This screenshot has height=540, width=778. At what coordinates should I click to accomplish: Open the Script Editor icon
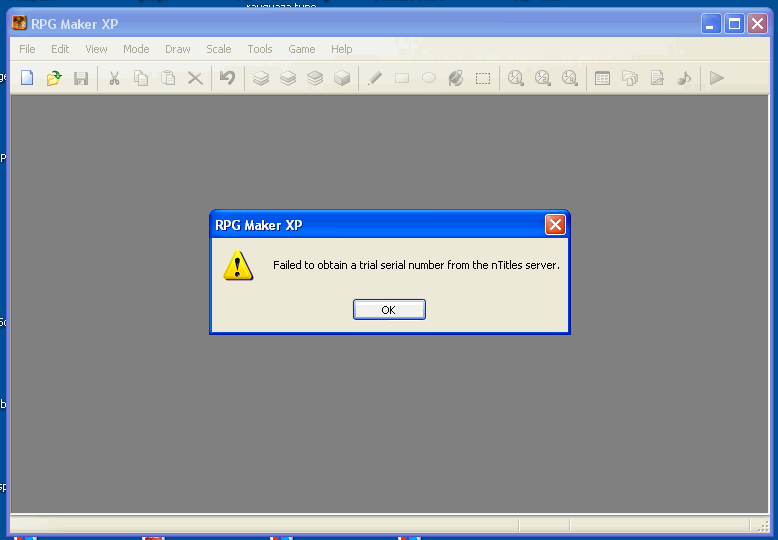click(657, 78)
